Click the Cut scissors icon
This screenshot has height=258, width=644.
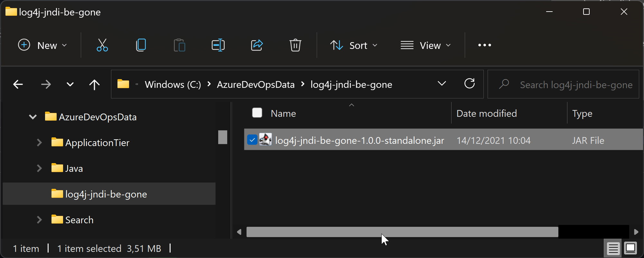[102, 45]
